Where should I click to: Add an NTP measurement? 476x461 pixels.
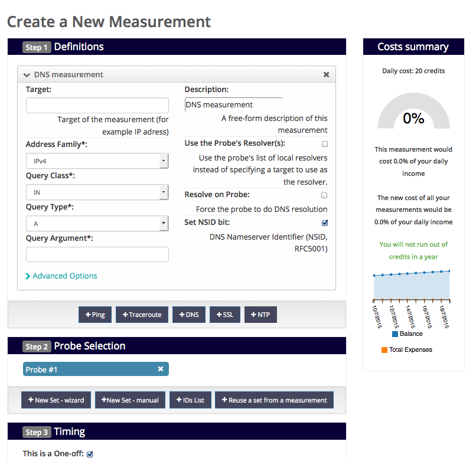pyautogui.click(x=260, y=315)
